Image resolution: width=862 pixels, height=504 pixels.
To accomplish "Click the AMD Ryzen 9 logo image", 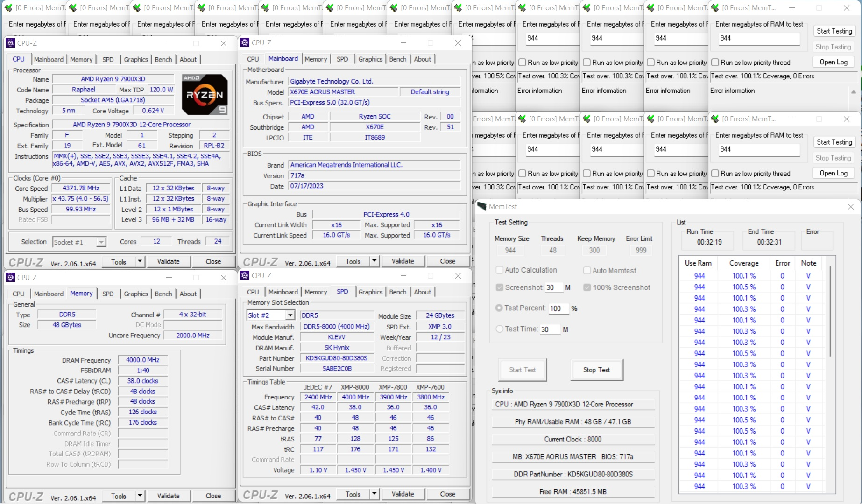I will pos(205,95).
